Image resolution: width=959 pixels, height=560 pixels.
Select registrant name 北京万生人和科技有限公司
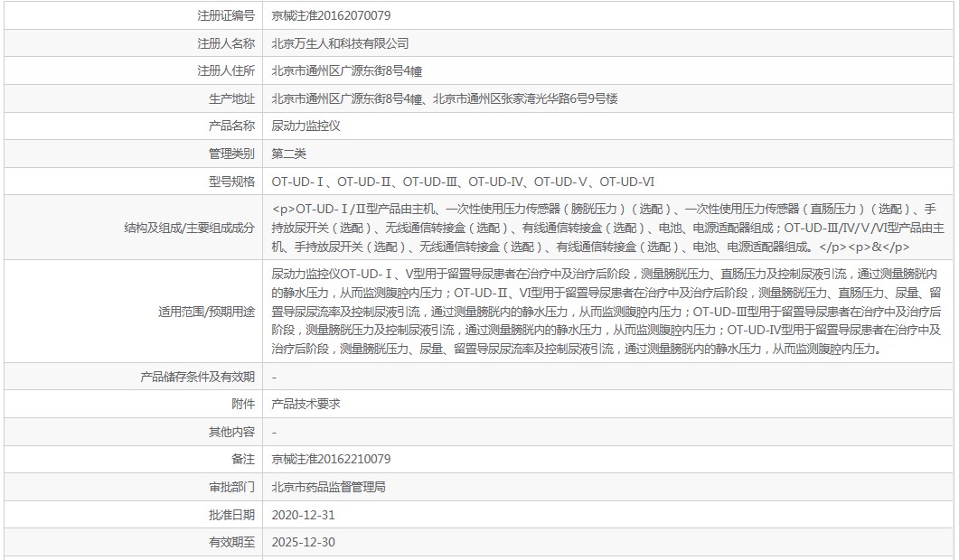tap(340, 43)
